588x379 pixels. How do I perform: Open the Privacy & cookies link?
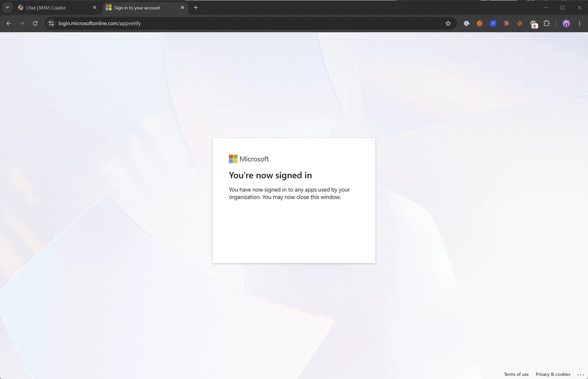[553, 374]
